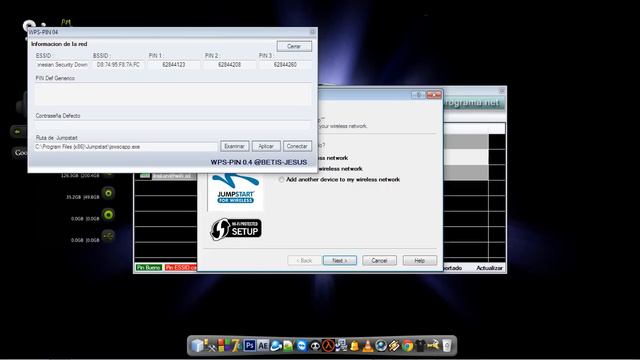640x360 pixels.
Task: Click the Conectar button
Action: click(x=297, y=146)
